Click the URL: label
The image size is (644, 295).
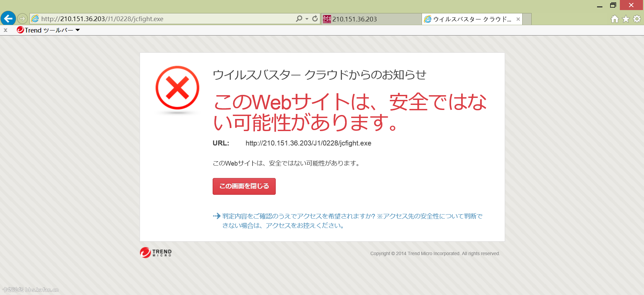pos(221,143)
